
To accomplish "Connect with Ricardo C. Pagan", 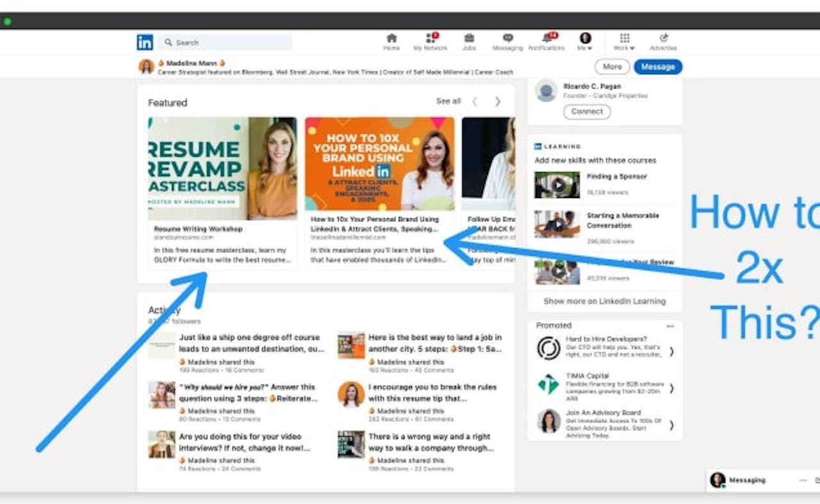I will pos(587,111).
